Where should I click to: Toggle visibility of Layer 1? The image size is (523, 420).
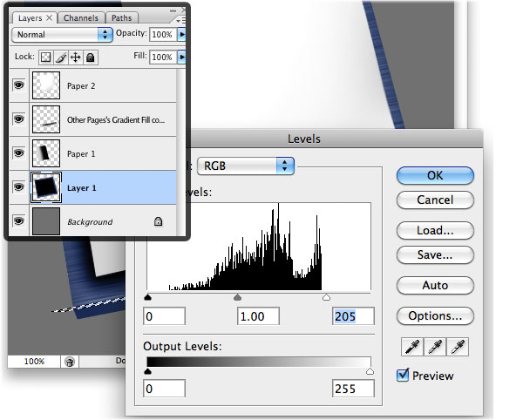(18, 187)
